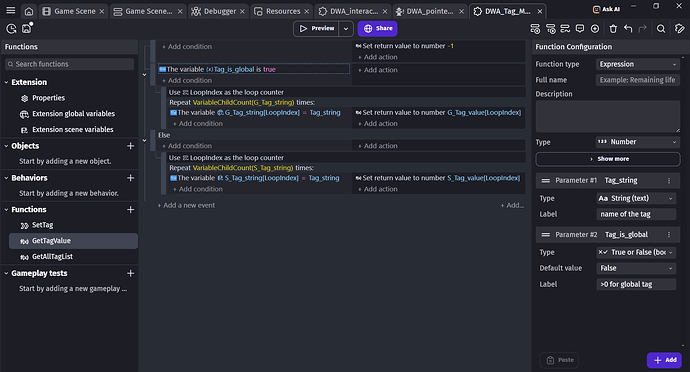Open the Default value False dropdown
Screen dimensions: 690x372
(636, 268)
